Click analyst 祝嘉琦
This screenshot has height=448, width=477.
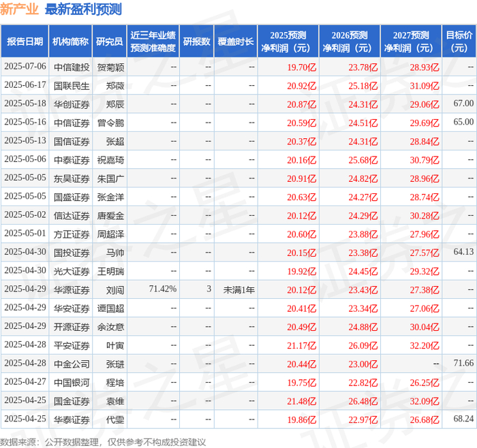pyautogui.click(x=110, y=160)
